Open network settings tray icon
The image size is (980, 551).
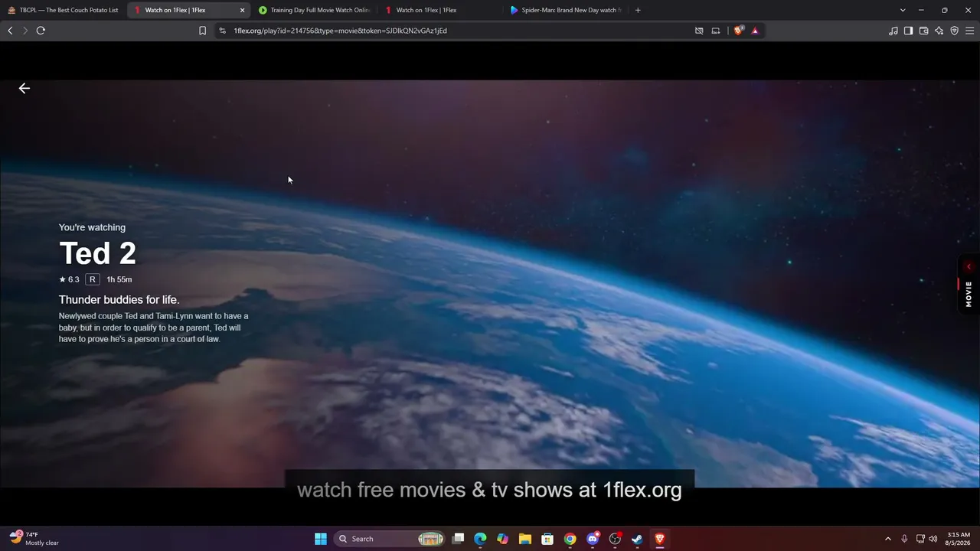(920, 539)
